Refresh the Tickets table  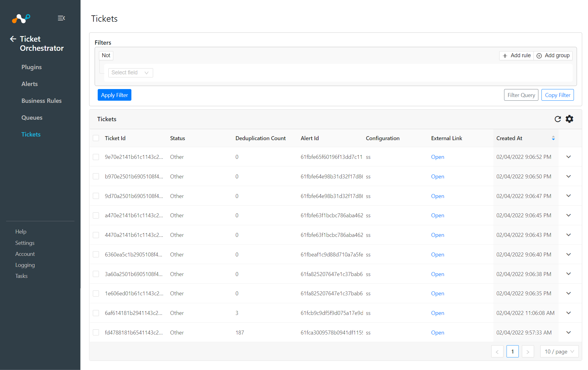[558, 119]
